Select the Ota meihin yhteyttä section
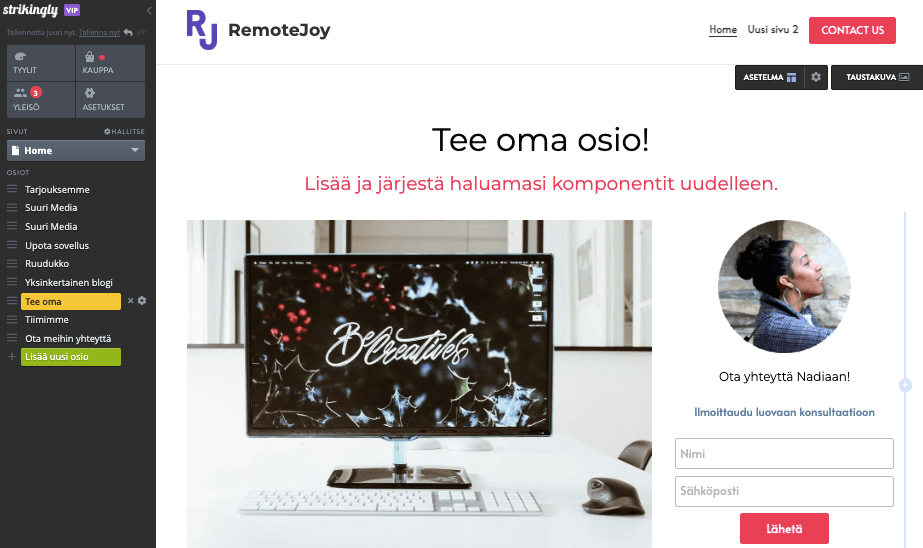This screenshot has width=923, height=548. pyautogui.click(x=68, y=338)
